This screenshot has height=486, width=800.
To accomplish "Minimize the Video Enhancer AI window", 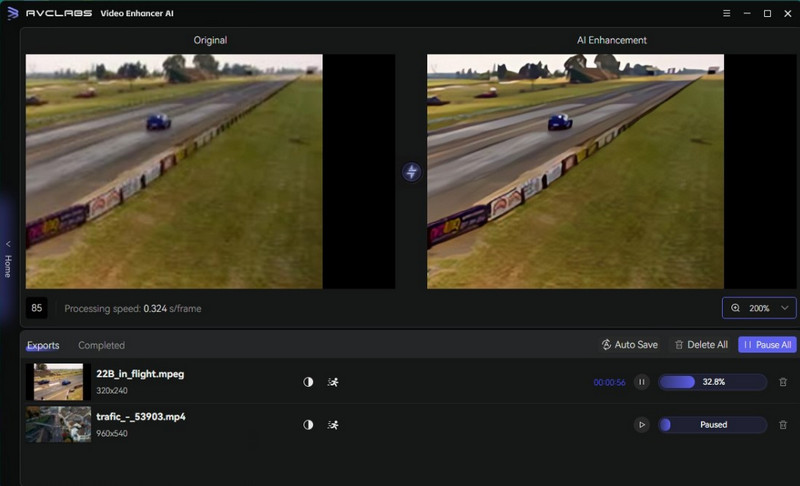I will (x=747, y=13).
